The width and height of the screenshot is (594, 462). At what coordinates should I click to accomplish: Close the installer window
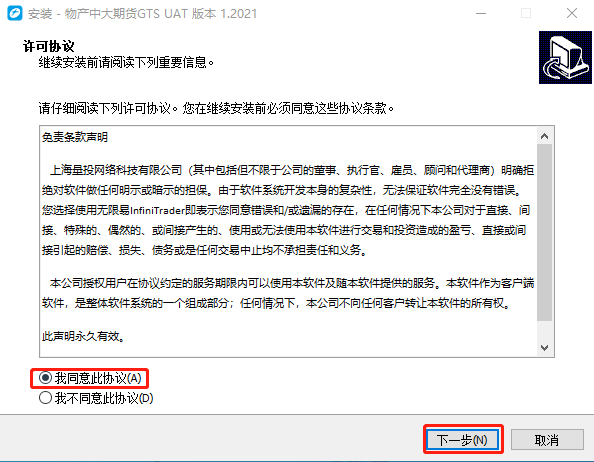pyautogui.click(x=572, y=14)
